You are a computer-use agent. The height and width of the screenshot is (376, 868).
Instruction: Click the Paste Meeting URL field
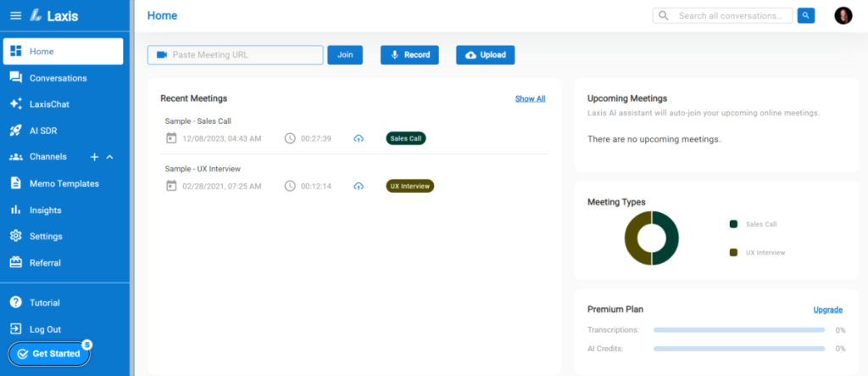[x=236, y=55]
